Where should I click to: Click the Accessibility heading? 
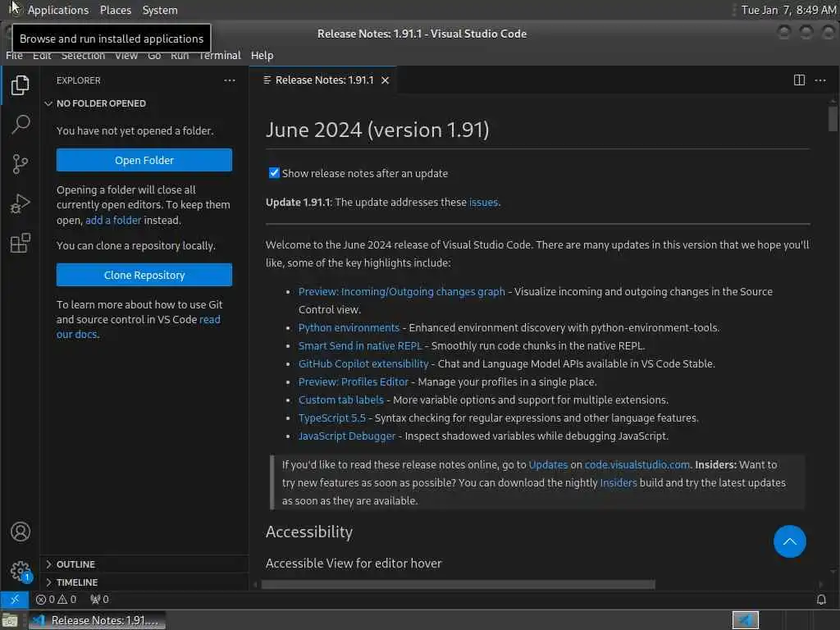point(309,532)
